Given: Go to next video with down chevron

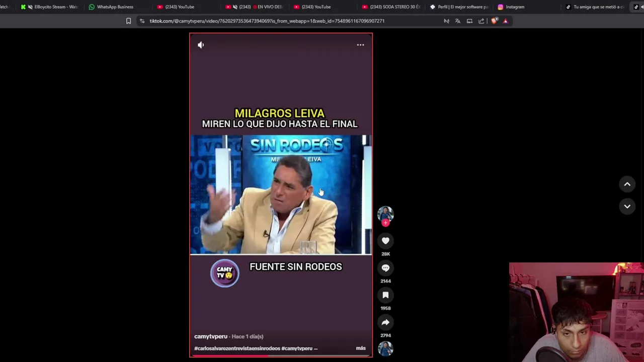Looking at the screenshot, I should (x=627, y=206).
